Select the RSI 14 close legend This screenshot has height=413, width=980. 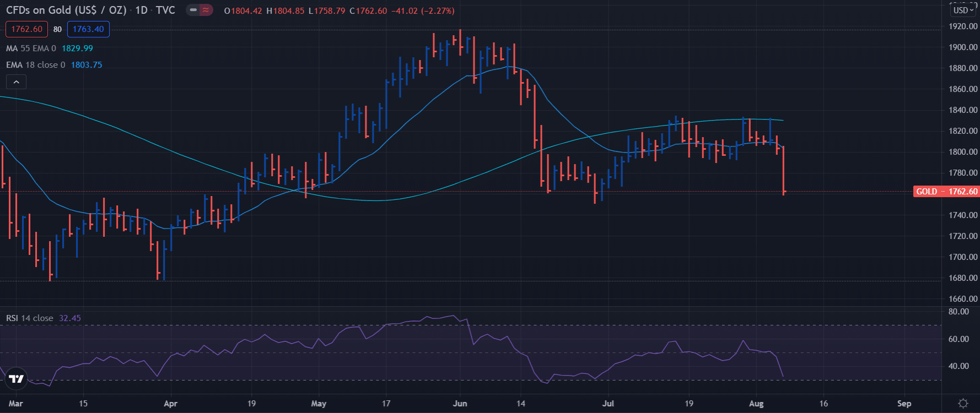29,318
